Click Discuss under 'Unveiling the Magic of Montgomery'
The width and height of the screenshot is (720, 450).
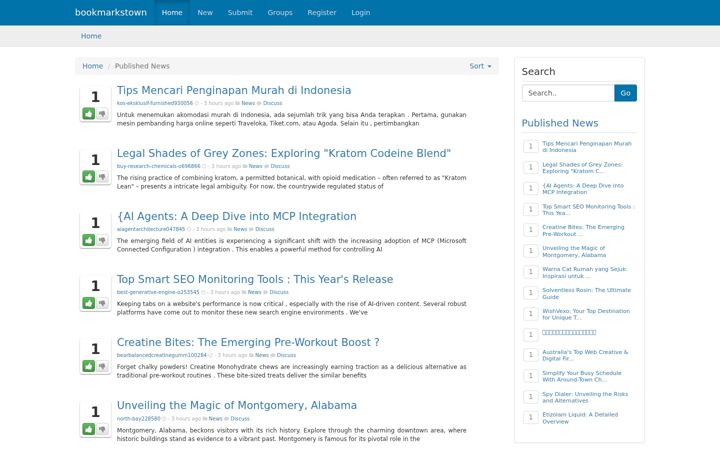[x=240, y=419]
